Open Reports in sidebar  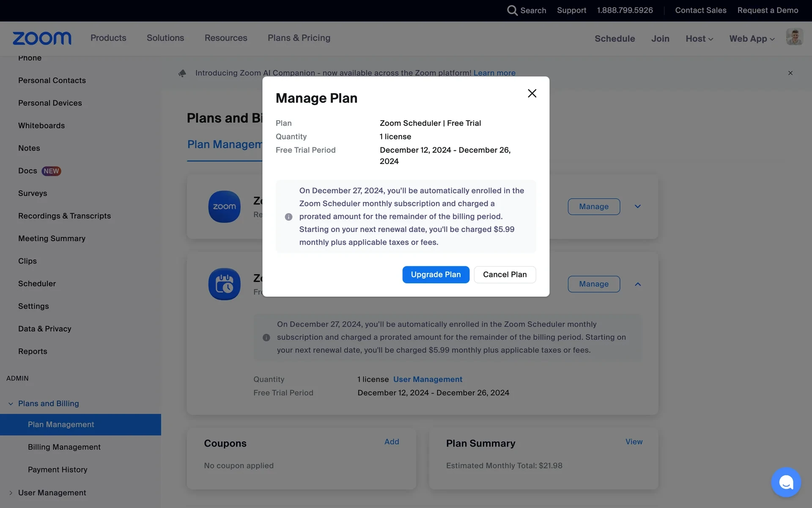coord(33,351)
